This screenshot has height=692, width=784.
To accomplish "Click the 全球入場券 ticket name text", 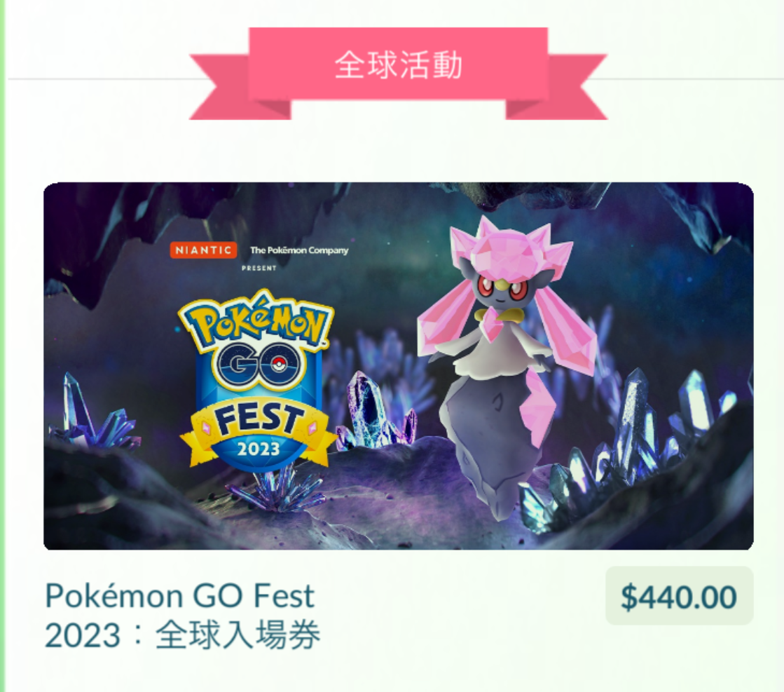I will click(x=238, y=635).
